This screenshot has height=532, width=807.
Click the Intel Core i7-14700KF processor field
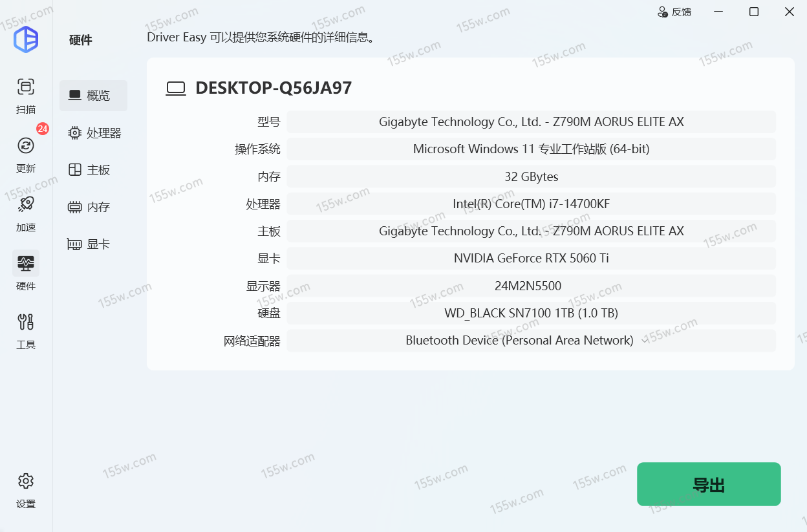click(x=531, y=204)
